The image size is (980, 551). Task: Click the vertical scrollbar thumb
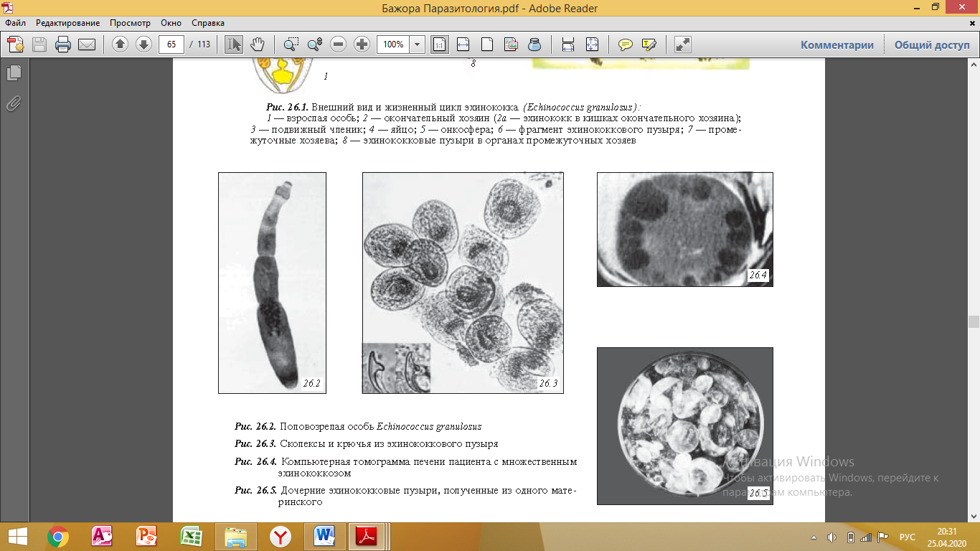click(974, 322)
